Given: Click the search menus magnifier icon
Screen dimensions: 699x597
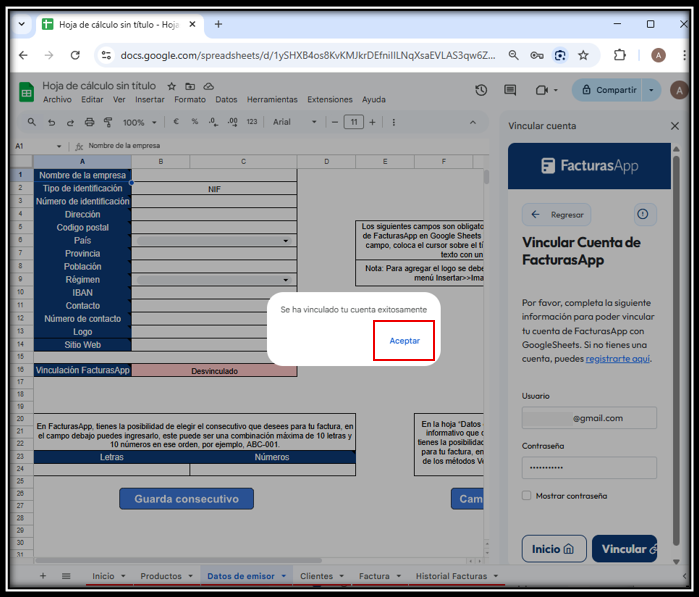Looking at the screenshot, I should 32,122.
